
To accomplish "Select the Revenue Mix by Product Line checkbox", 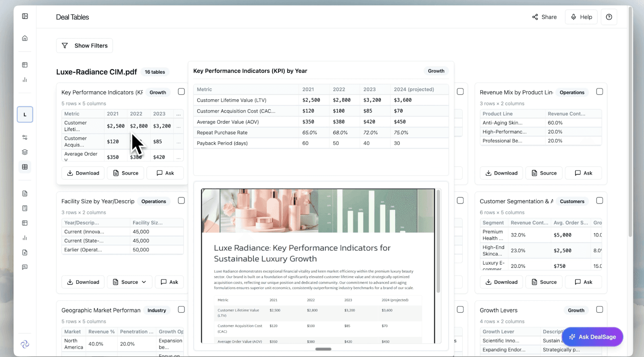I will (x=600, y=92).
